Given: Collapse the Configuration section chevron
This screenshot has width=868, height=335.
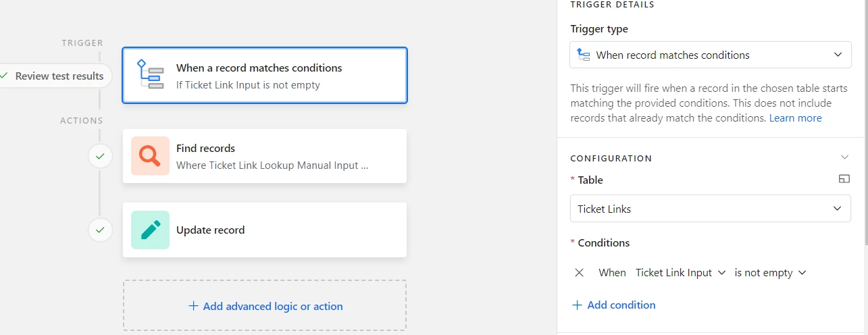Looking at the screenshot, I should (x=844, y=157).
